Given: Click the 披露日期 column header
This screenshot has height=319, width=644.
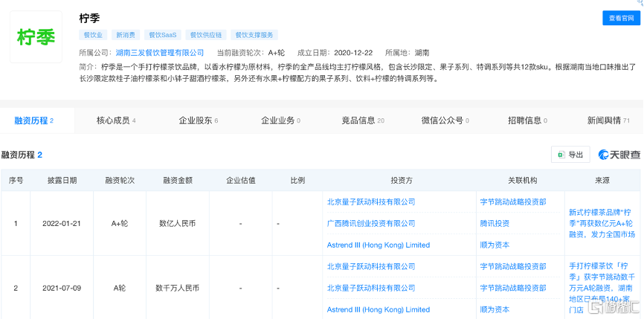Looking at the screenshot, I should 62,180.
